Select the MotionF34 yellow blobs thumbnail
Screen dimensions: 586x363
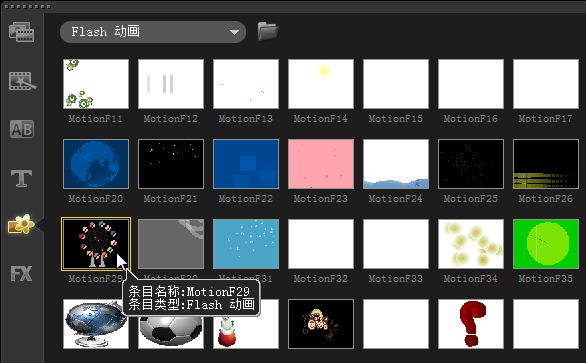pyautogui.click(x=471, y=244)
